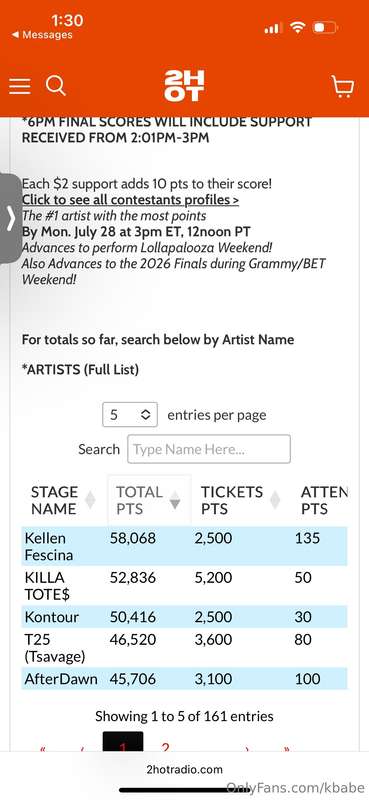The width and height of the screenshot is (369, 800).
Task: Sort by Tickets PTS column arrows
Action: (275, 500)
